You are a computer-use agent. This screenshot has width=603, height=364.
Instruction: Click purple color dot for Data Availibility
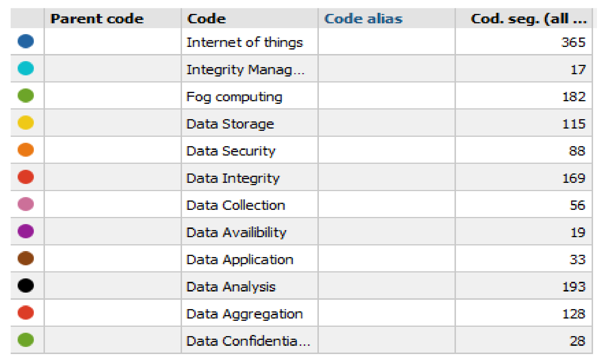26,231
